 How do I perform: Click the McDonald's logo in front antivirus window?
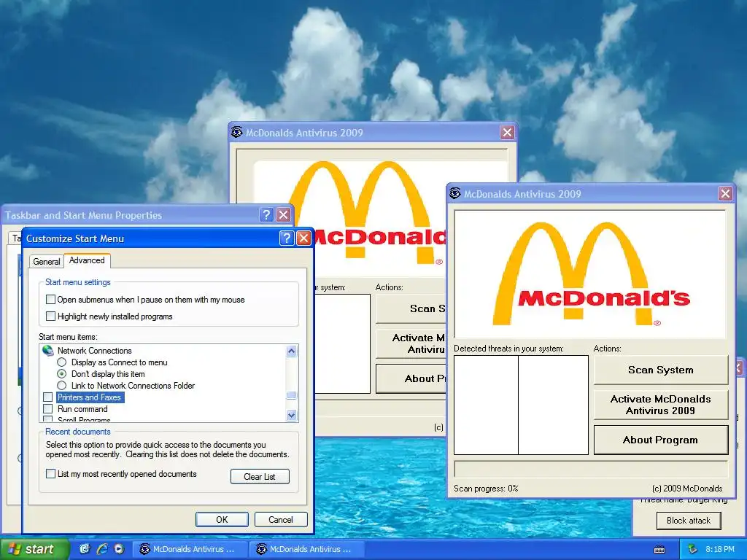[x=590, y=274]
